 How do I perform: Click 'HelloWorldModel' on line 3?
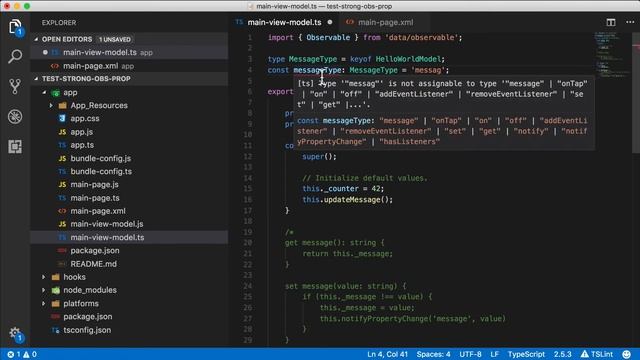coord(408,59)
